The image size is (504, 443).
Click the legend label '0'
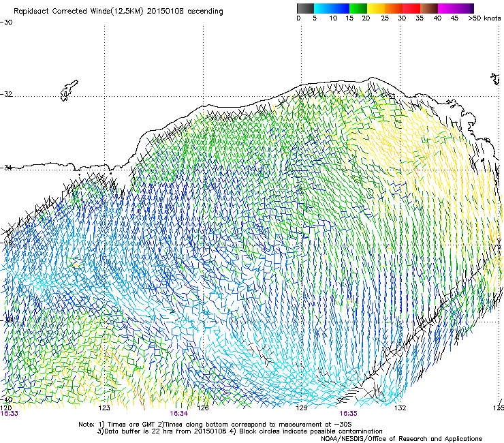298,18
